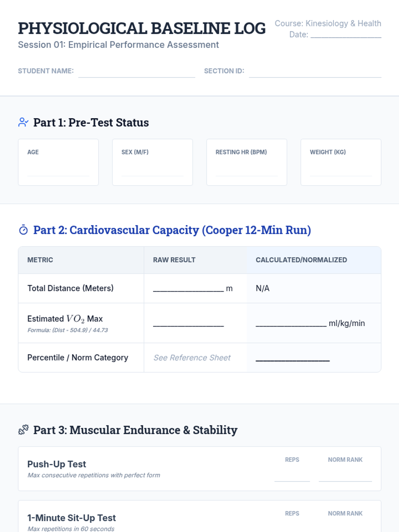Click the dumbbell icon beside Part 3

coord(23,430)
